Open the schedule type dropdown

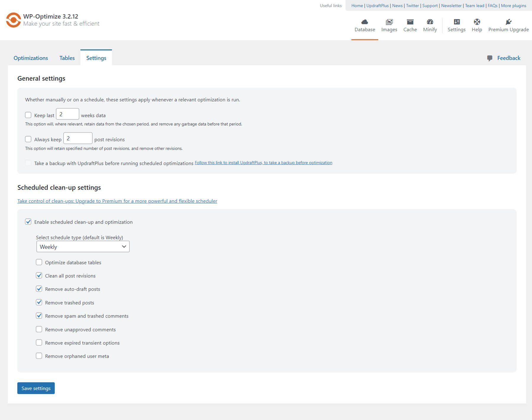click(83, 246)
